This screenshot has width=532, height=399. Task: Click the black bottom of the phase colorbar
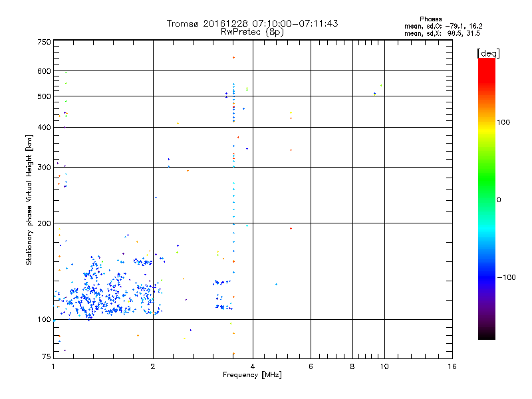(487, 334)
